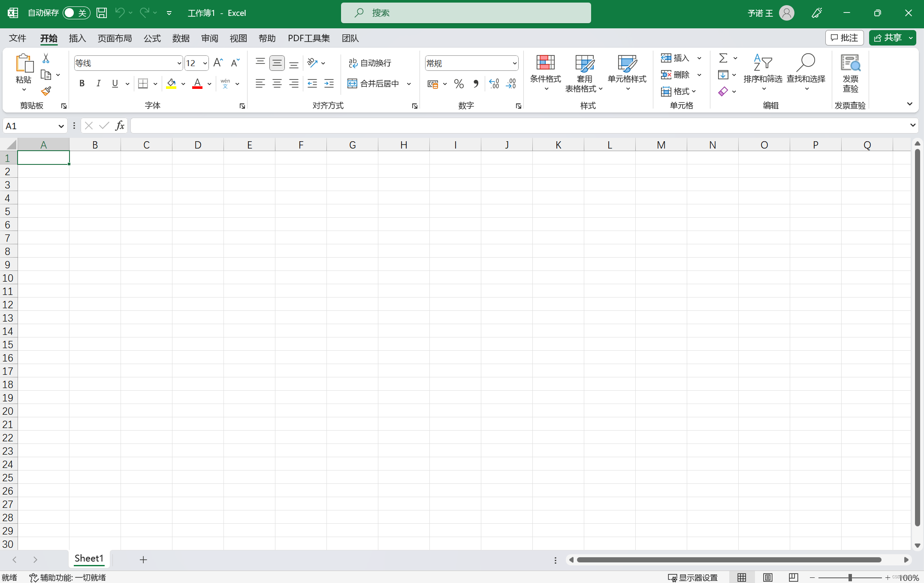Select the Format Painter tool
The width and height of the screenshot is (924, 583).
pos(46,91)
